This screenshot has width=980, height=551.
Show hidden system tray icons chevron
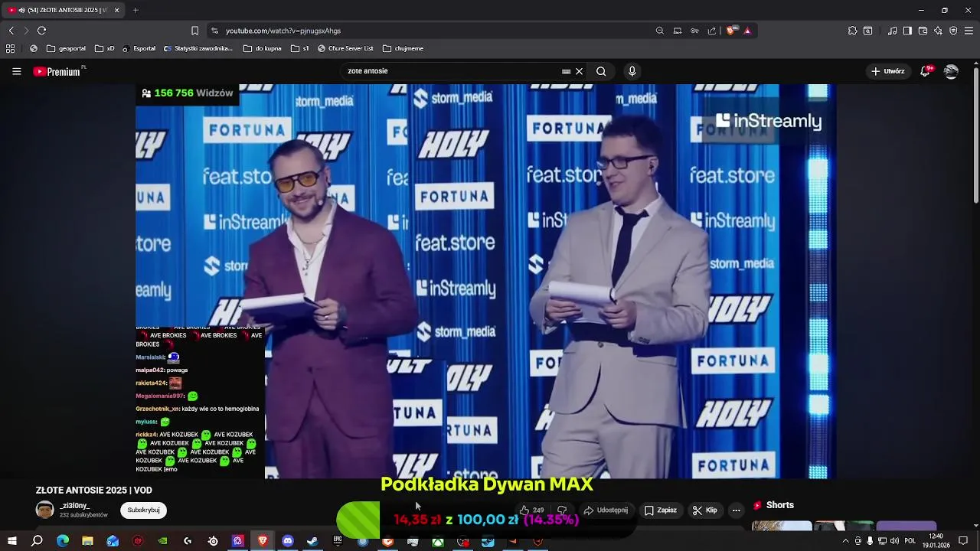(845, 541)
